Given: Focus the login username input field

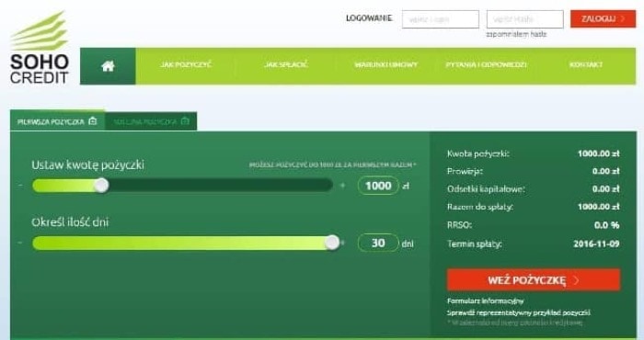Looking at the screenshot, I should pos(441,19).
